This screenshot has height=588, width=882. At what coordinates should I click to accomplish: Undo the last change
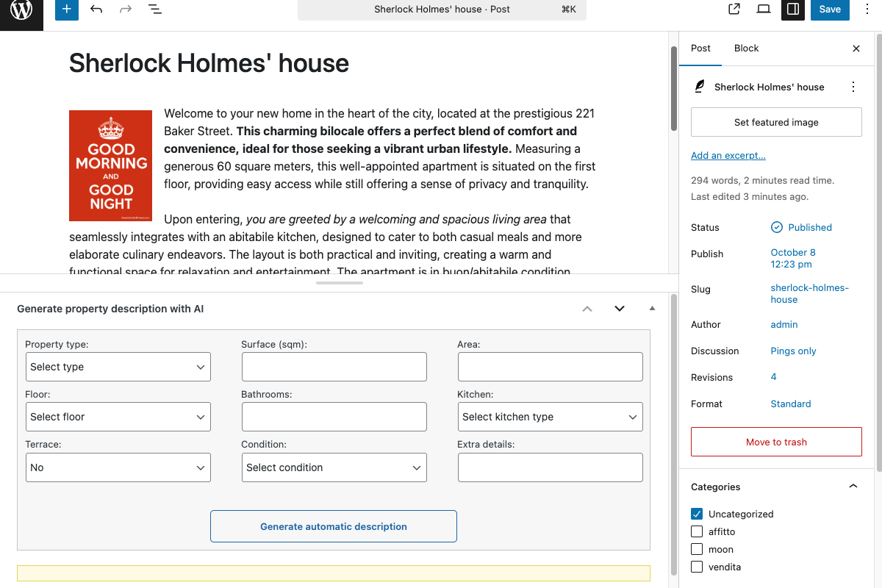click(x=96, y=10)
